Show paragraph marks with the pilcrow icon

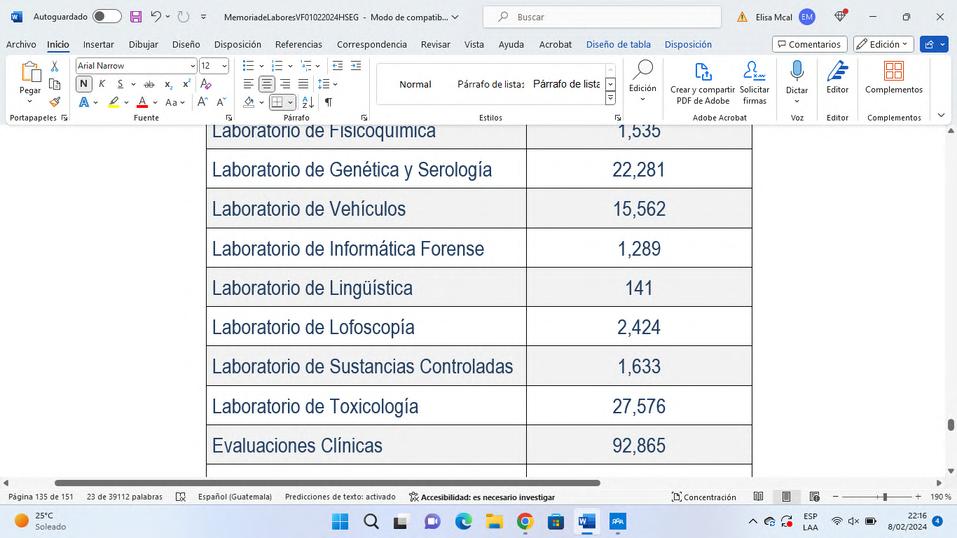328,102
